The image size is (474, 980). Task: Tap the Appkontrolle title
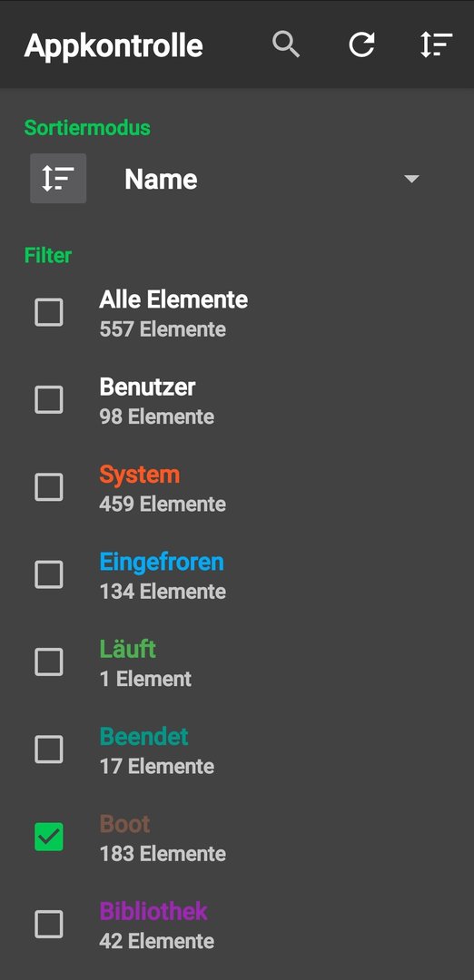click(114, 46)
